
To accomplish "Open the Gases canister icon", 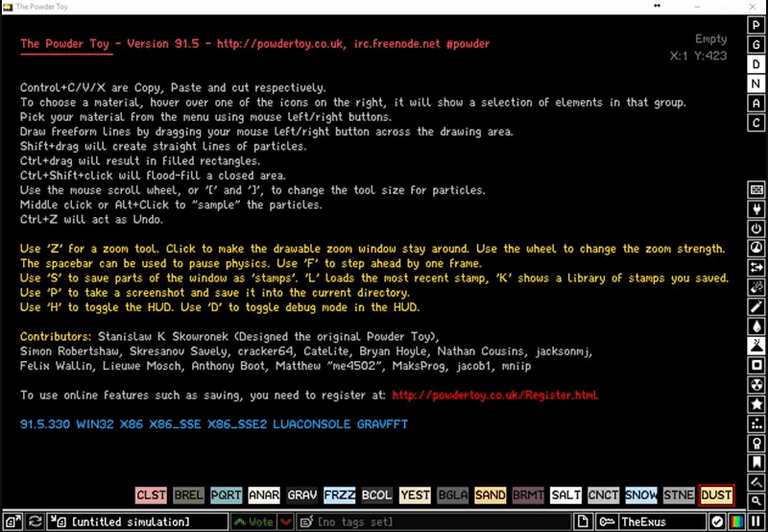I will coord(756,307).
